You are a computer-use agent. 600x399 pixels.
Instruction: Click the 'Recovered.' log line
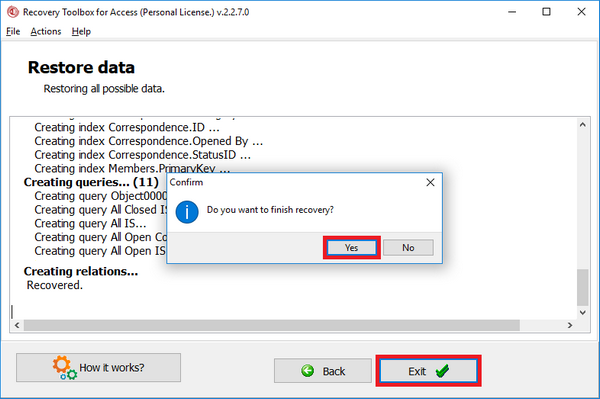click(54, 285)
